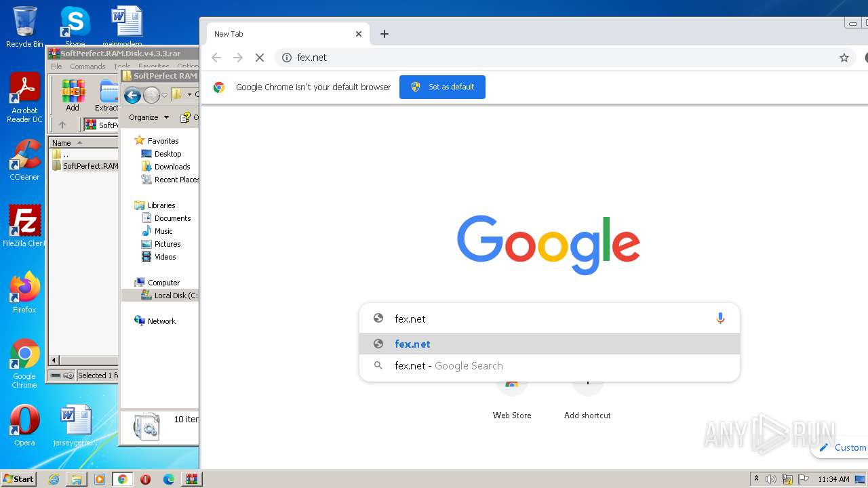The width and height of the screenshot is (868, 488).
Task: Select the New Tab tab
Action: click(288, 34)
